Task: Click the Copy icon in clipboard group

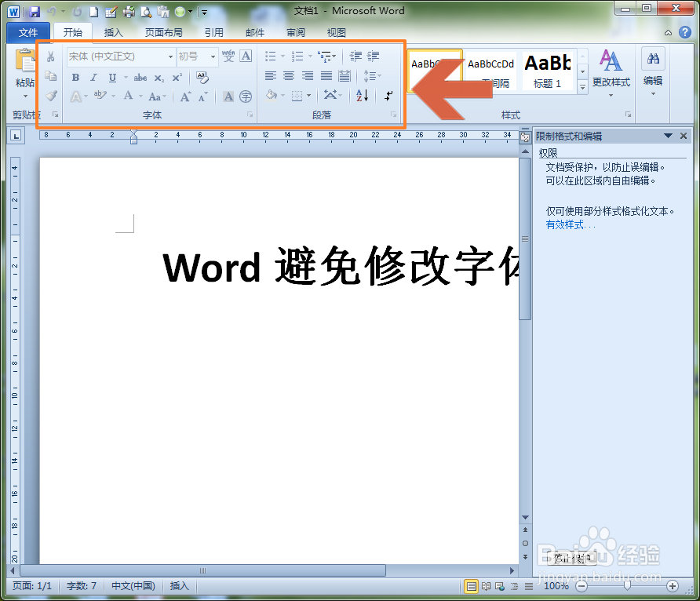Action: pyautogui.click(x=51, y=76)
